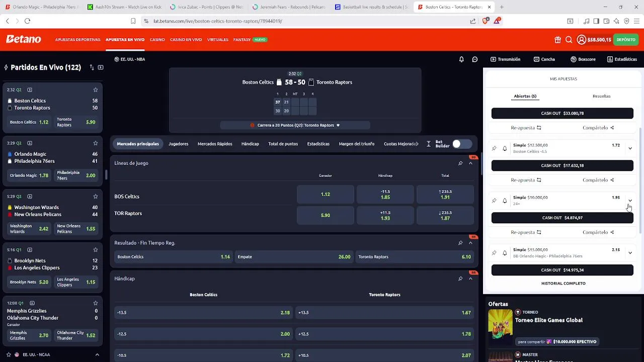Open the notifications bell above scoreboard
The image size is (644, 362).
coord(461,59)
